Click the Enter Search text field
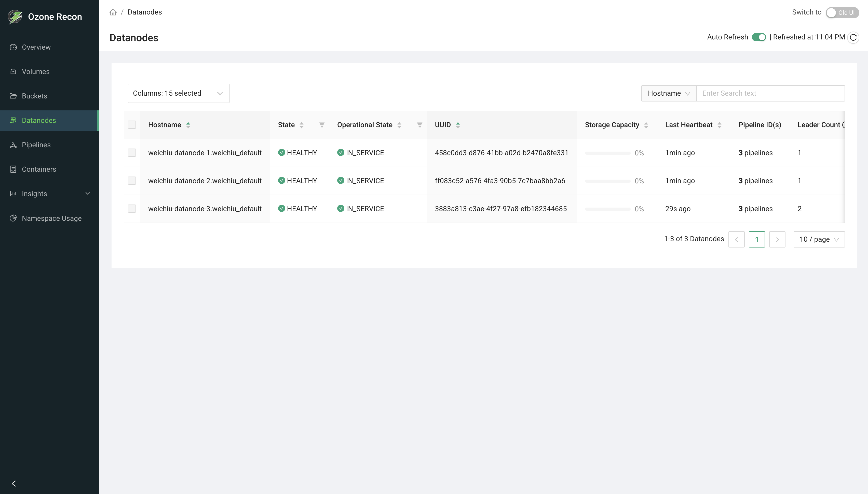This screenshot has height=494, width=868. coord(770,93)
